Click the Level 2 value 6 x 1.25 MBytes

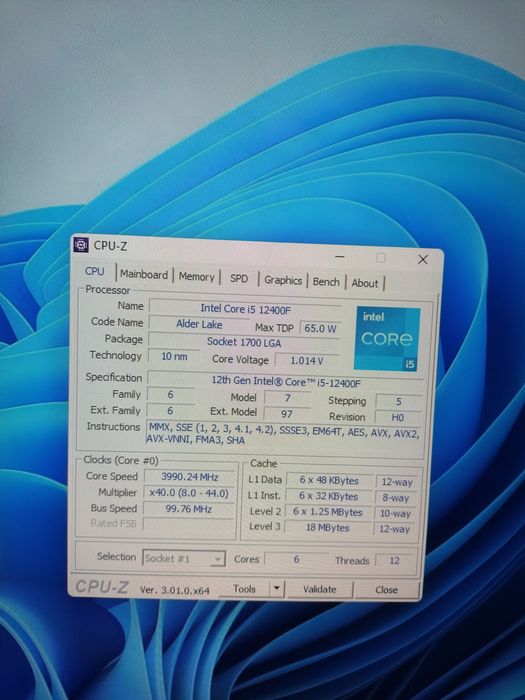tap(328, 512)
